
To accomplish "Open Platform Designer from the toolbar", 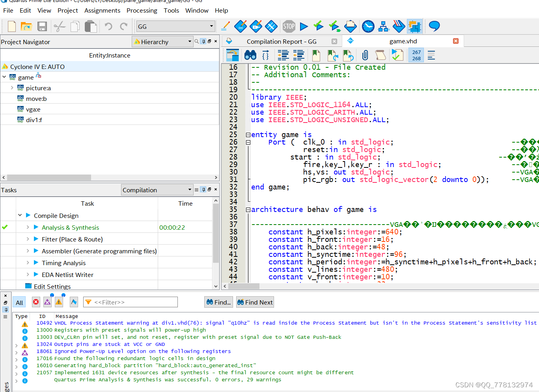I will click(414, 26).
